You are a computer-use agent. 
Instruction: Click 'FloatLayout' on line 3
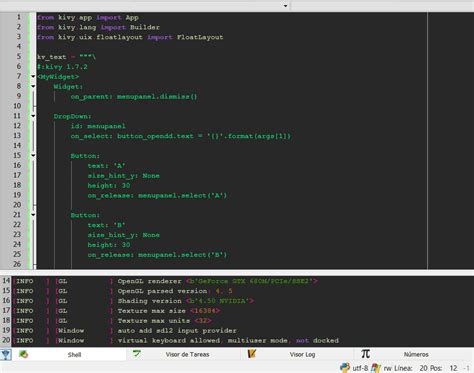tap(200, 37)
